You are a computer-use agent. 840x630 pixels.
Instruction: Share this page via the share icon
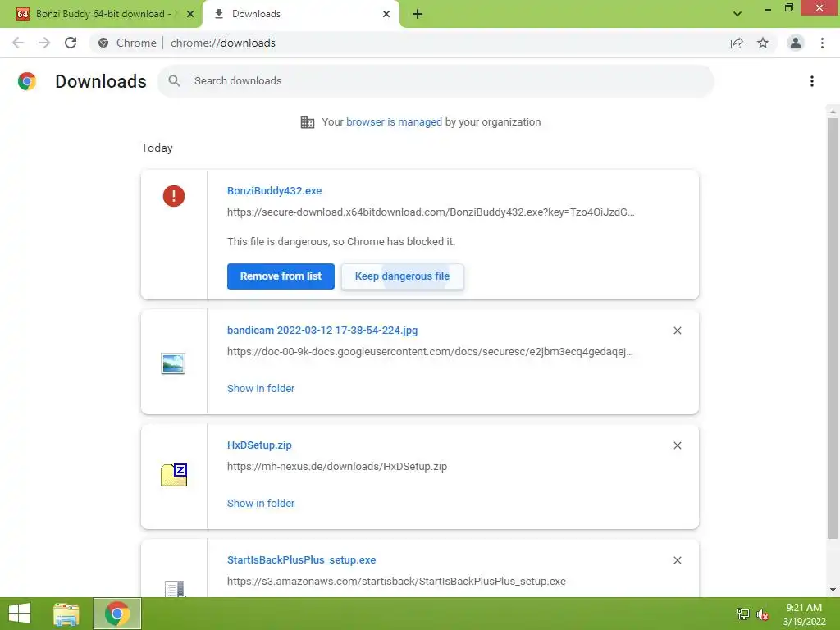coord(737,43)
